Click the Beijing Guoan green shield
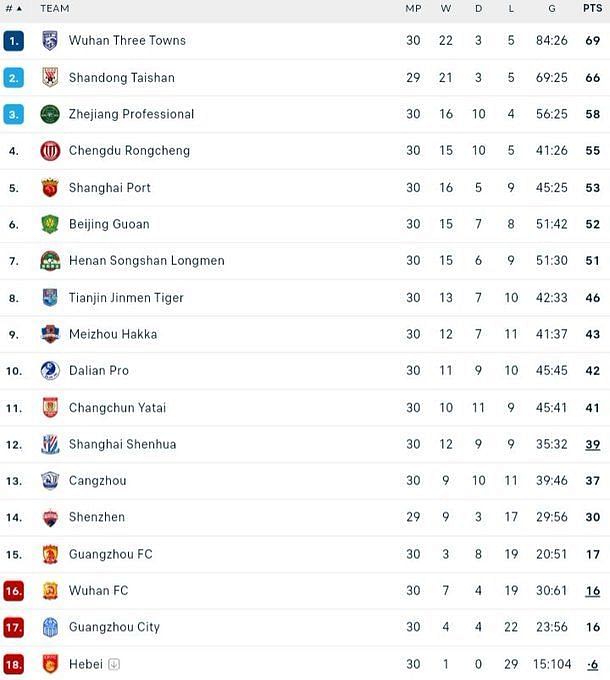This screenshot has height=680, width=610. click(x=50, y=224)
